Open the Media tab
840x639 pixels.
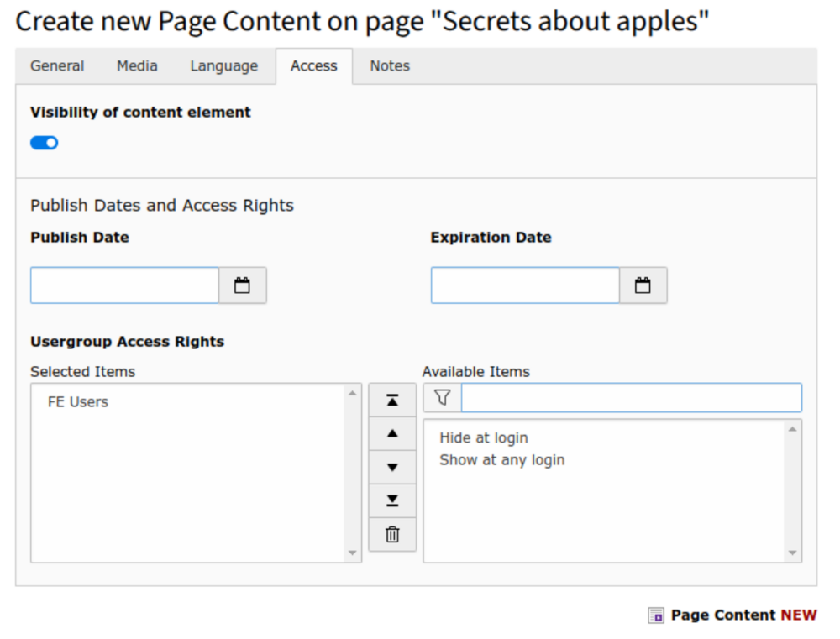pos(137,66)
